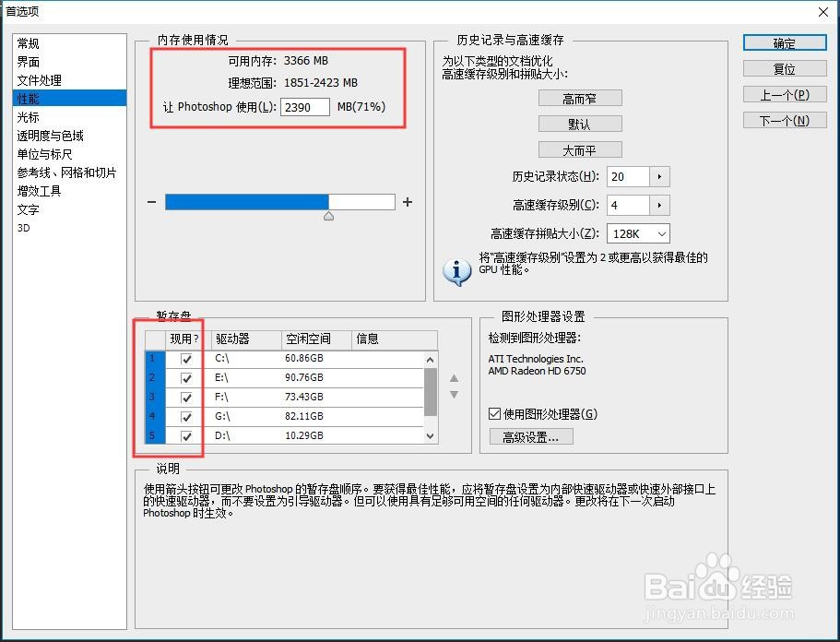Apply 大而平 cache preset

(580, 150)
